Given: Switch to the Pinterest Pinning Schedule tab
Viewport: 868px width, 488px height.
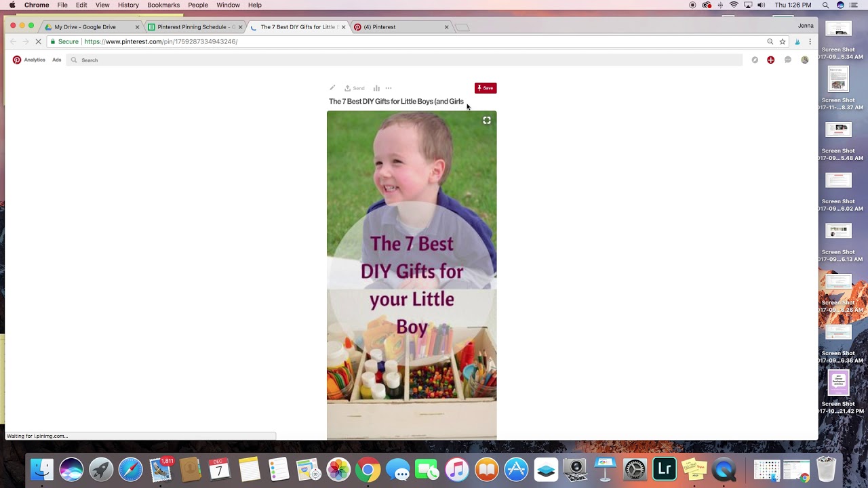Looking at the screenshot, I should tap(195, 27).
